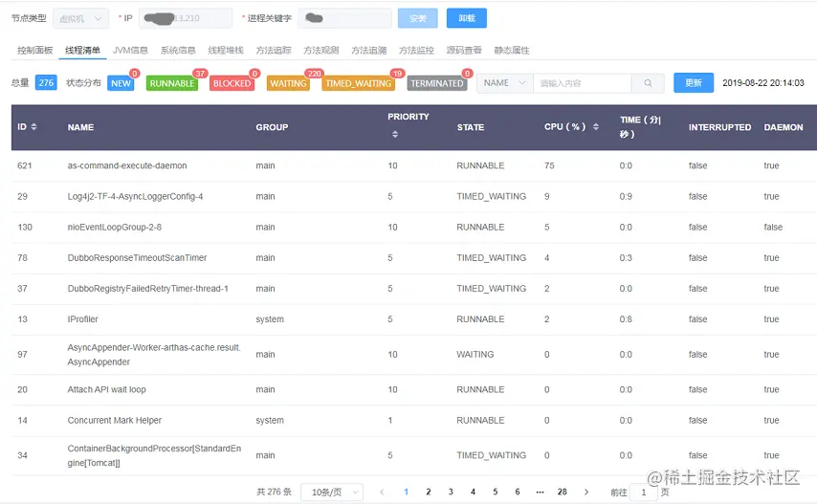Screen dimensions: 817x504
Task: Focus the IP input field
Action: pyautogui.click(x=186, y=18)
